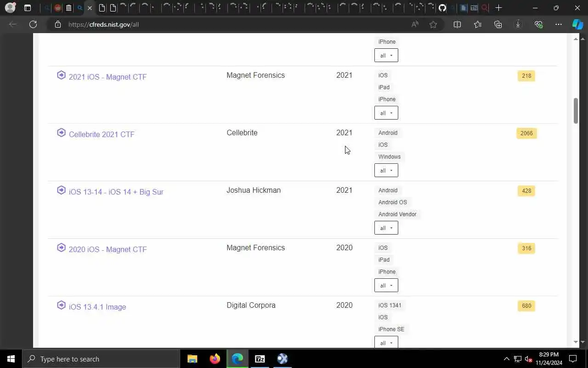588x368 pixels.
Task: Click the 2066 count badge
Action: (526, 133)
